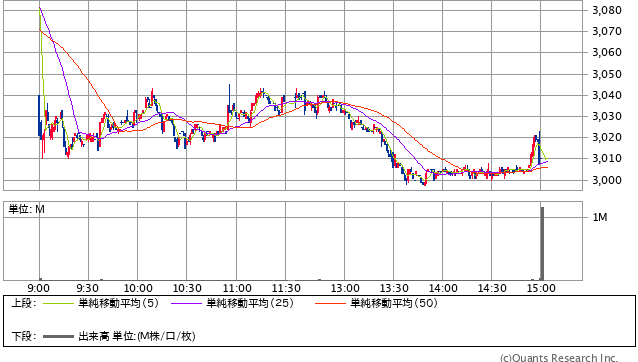Click the 3,030 price axis label
The height and width of the screenshot is (362, 638).
tap(607, 117)
